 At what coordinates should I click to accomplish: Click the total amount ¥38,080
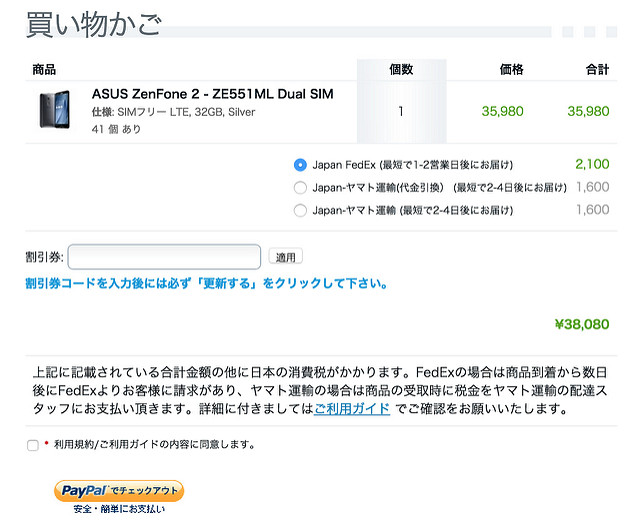coord(582,324)
